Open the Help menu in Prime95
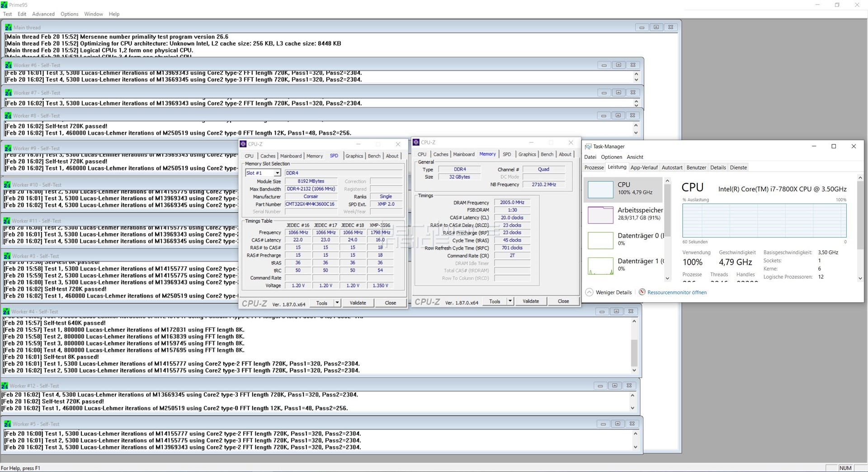This screenshot has height=472, width=868. click(x=114, y=14)
